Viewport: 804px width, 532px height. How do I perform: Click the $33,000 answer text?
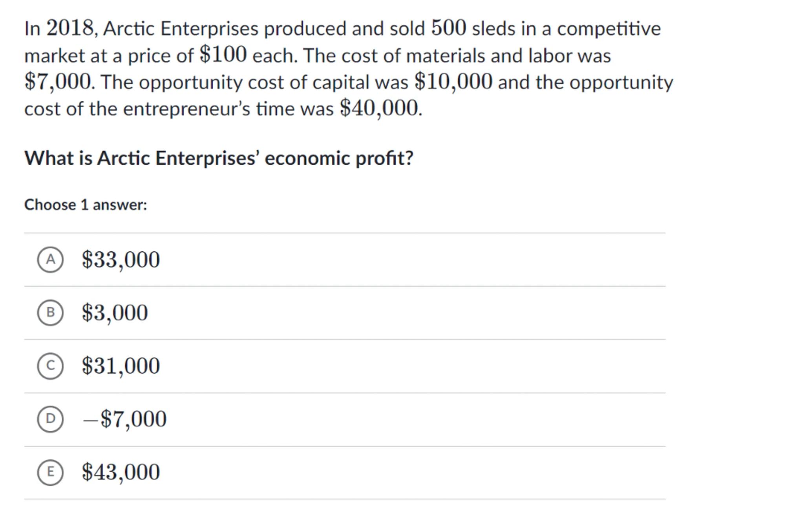(x=121, y=260)
